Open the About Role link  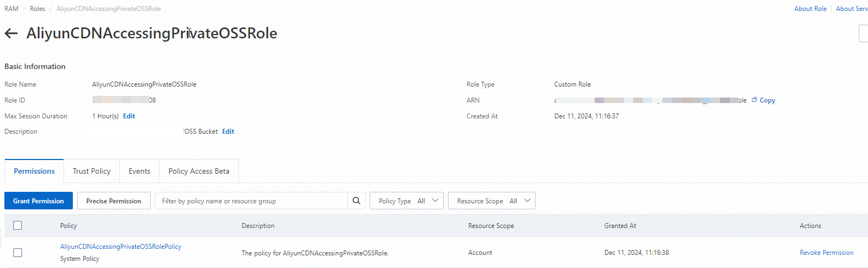[x=810, y=9]
